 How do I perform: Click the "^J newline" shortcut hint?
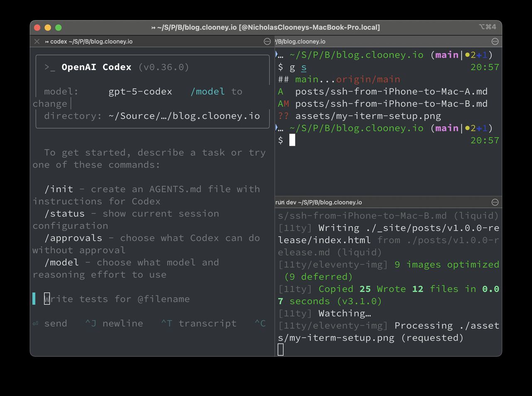click(114, 323)
